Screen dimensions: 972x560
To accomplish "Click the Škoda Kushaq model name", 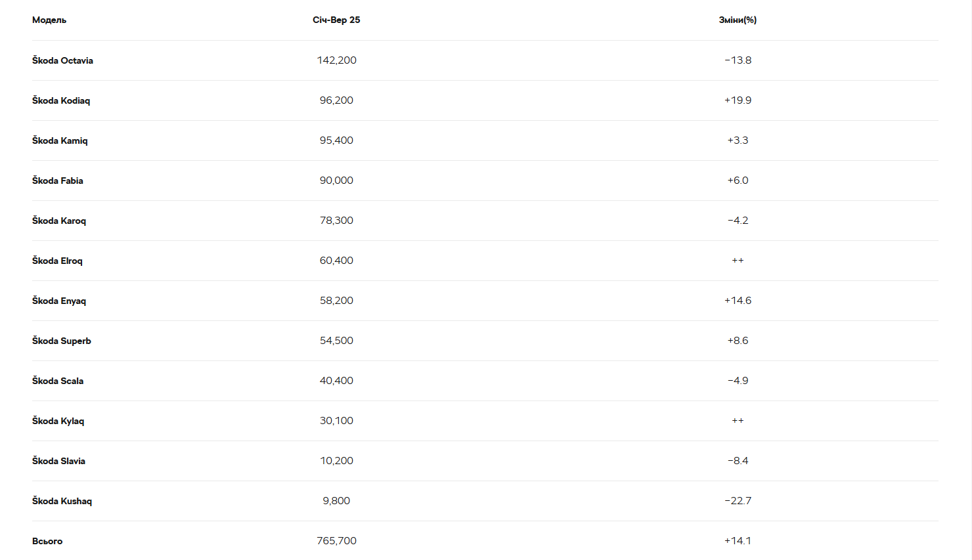I will 62,501.
